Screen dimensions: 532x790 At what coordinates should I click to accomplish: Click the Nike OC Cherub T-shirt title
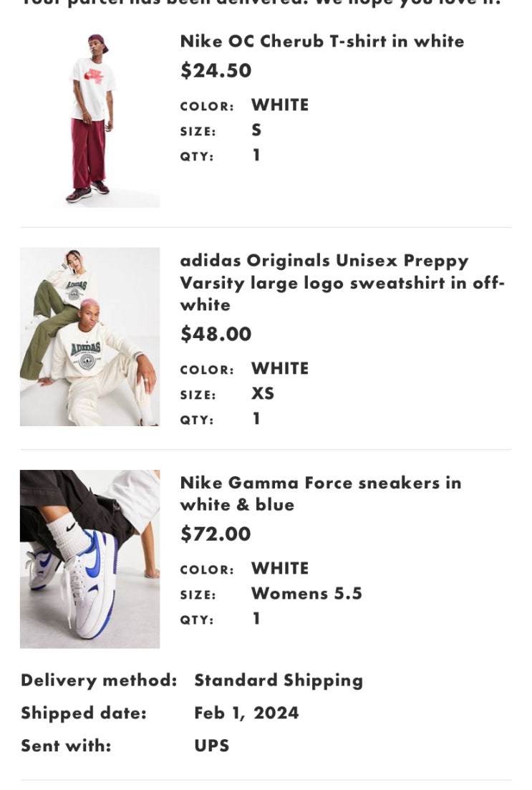[322, 41]
